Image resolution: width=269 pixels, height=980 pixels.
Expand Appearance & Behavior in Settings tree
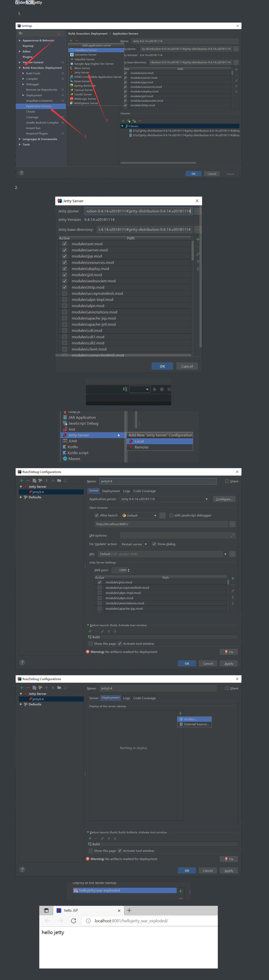pyautogui.click(x=20, y=40)
